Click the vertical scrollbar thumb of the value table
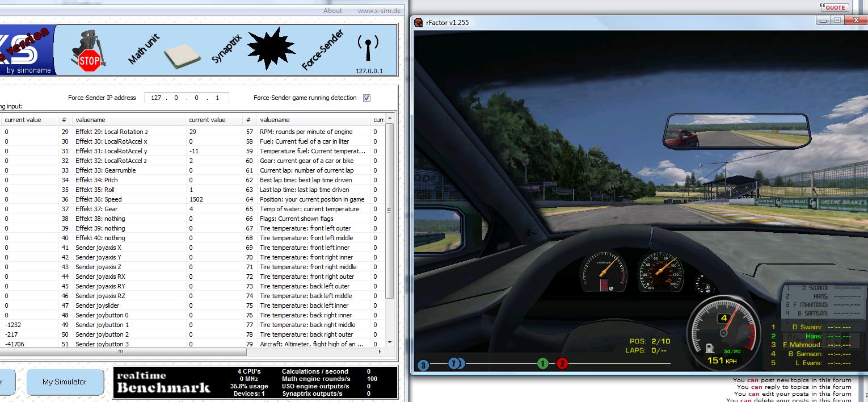This screenshot has height=402, width=868. pyautogui.click(x=389, y=211)
